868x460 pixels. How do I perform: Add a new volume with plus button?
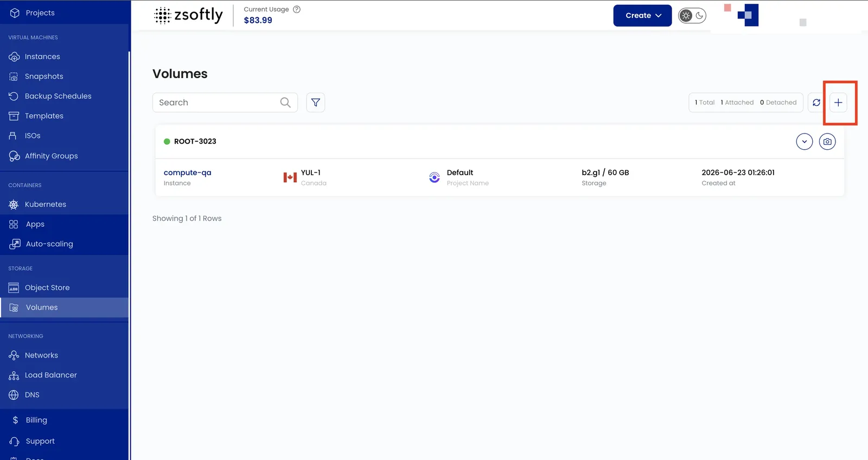point(838,103)
